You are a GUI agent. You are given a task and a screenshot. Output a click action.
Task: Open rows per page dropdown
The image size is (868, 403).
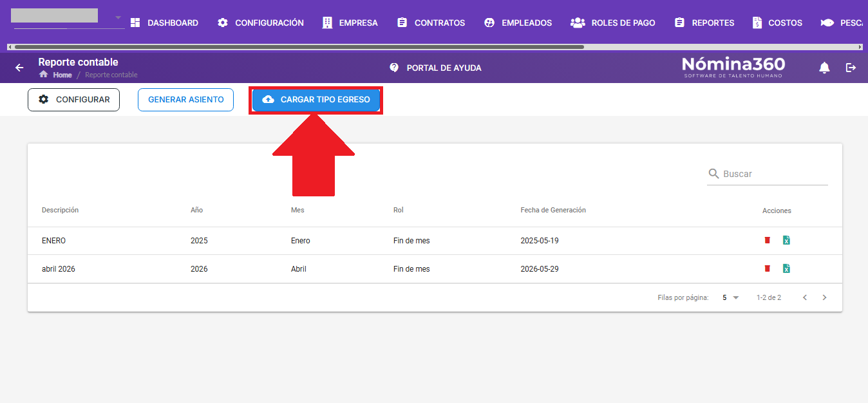coord(730,297)
